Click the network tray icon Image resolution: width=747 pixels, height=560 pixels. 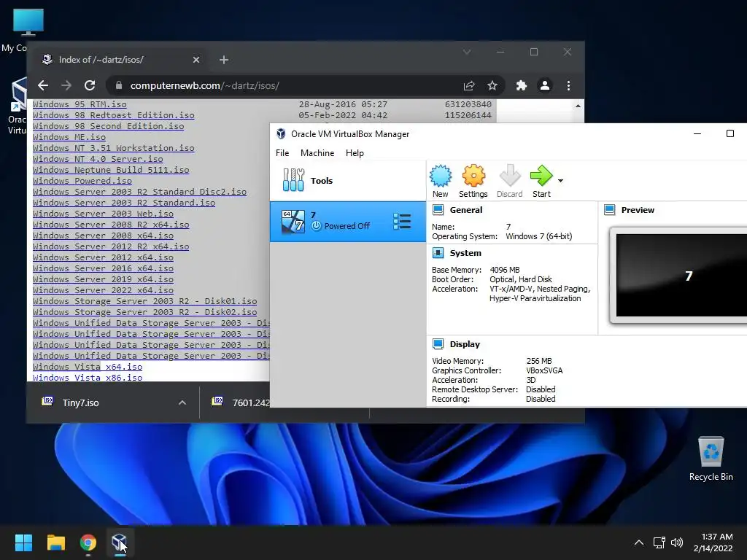[x=659, y=542]
